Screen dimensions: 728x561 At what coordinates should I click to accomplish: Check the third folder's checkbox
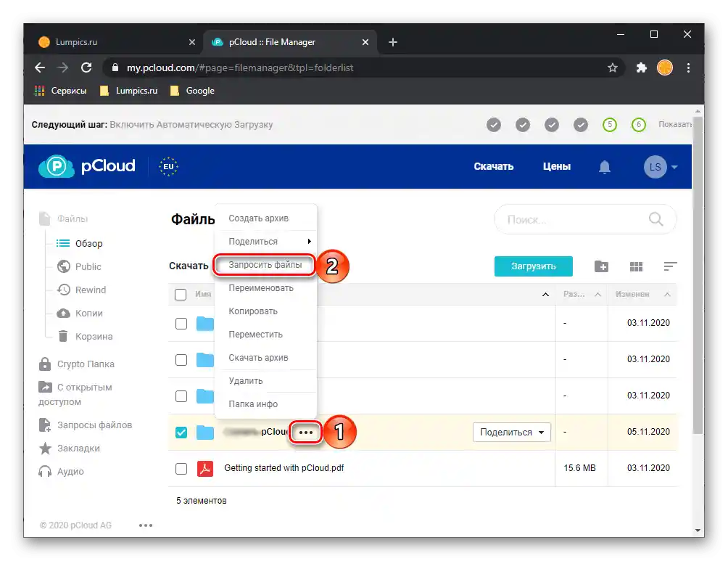click(181, 396)
